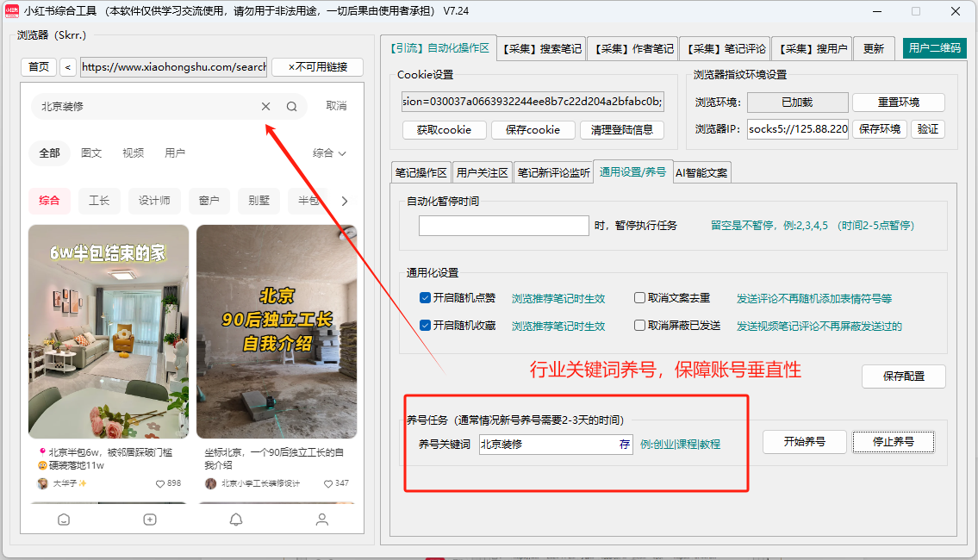Image resolution: width=978 pixels, height=560 pixels.
Task: Disable the 开启随机收藏 checkbox
Action: (425, 326)
